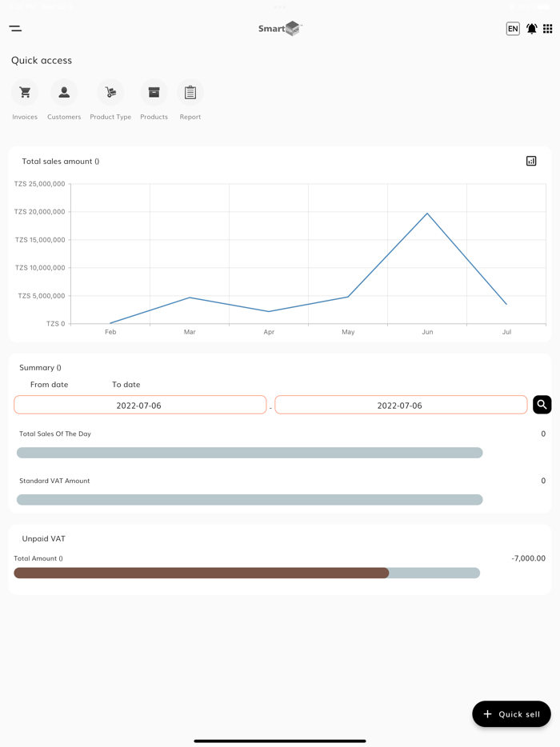This screenshot has width=560, height=747.
Task: Click the Jun peak on sales chart
Action: 427,214
